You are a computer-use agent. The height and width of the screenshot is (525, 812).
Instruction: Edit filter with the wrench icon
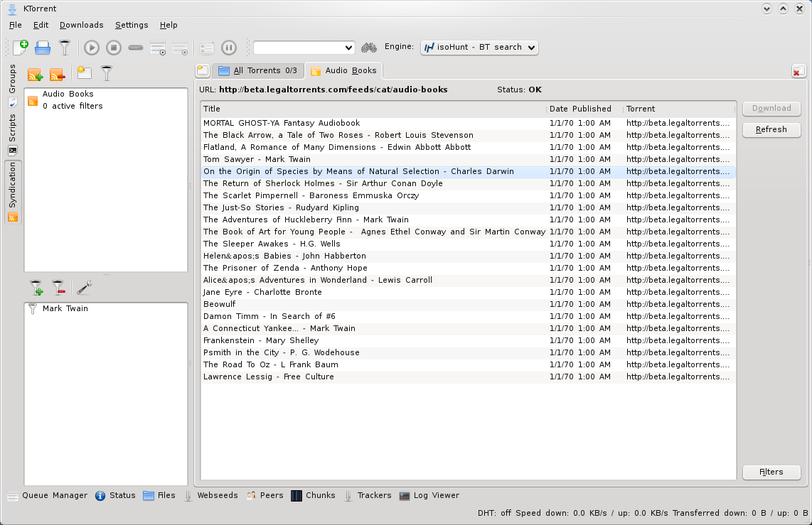pos(85,288)
